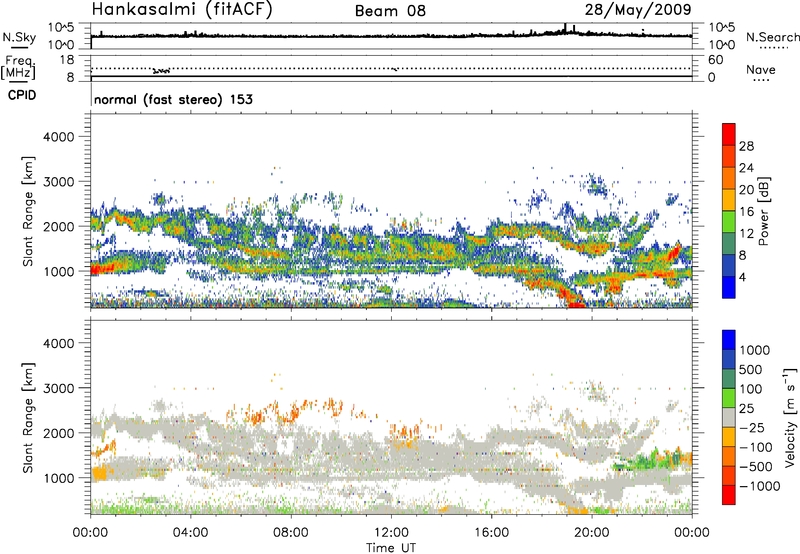Select the "4" label on the Power colorbar
This screenshot has width=800, height=554.
pos(743,277)
